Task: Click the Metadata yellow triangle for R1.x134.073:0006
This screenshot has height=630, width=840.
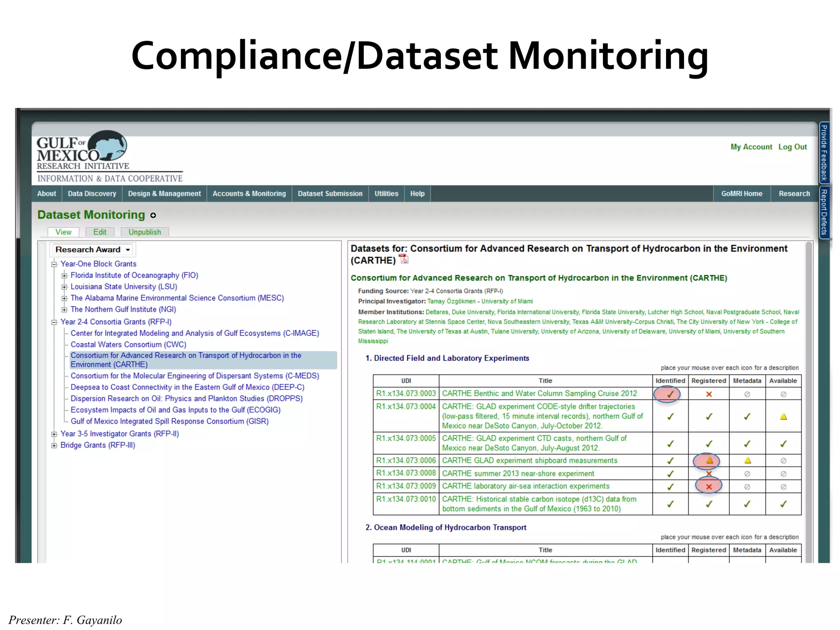Action: 748,461
